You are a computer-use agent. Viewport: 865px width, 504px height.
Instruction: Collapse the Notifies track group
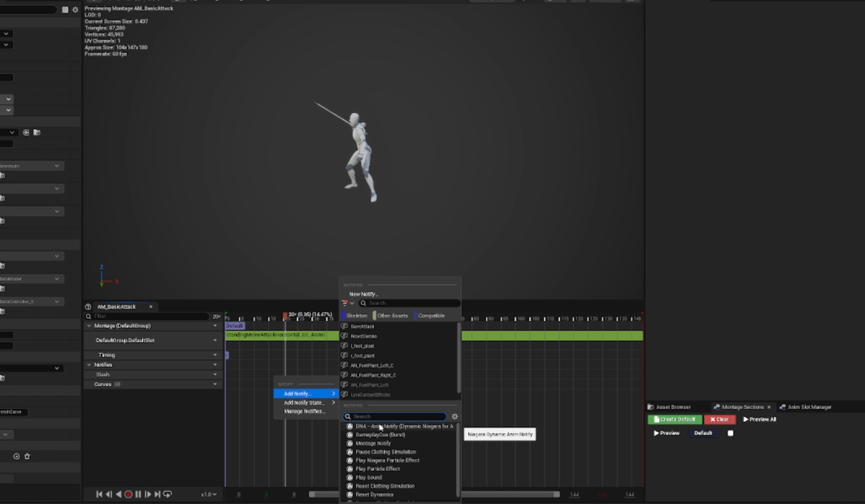click(x=89, y=365)
